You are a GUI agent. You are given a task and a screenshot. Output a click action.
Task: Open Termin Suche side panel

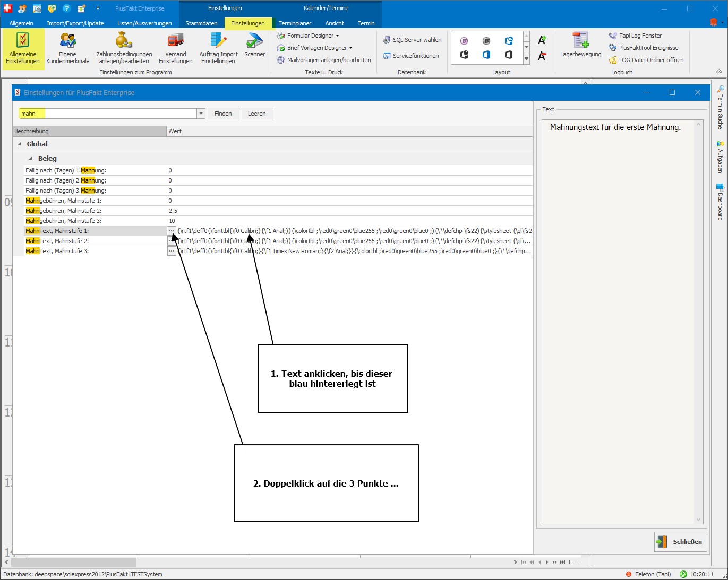point(720,107)
